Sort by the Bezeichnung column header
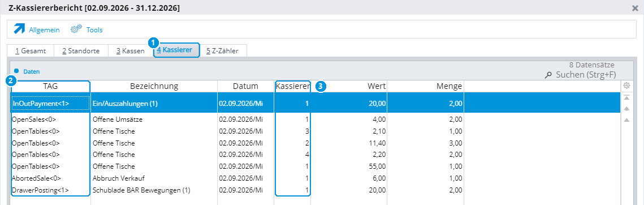The height and width of the screenshot is (205, 644). [x=154, y=86]
